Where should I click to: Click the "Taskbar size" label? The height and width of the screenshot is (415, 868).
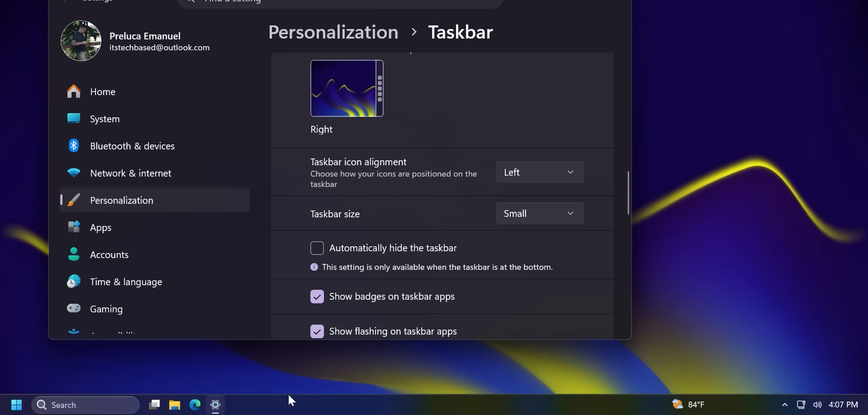click(x=335, y=214)
